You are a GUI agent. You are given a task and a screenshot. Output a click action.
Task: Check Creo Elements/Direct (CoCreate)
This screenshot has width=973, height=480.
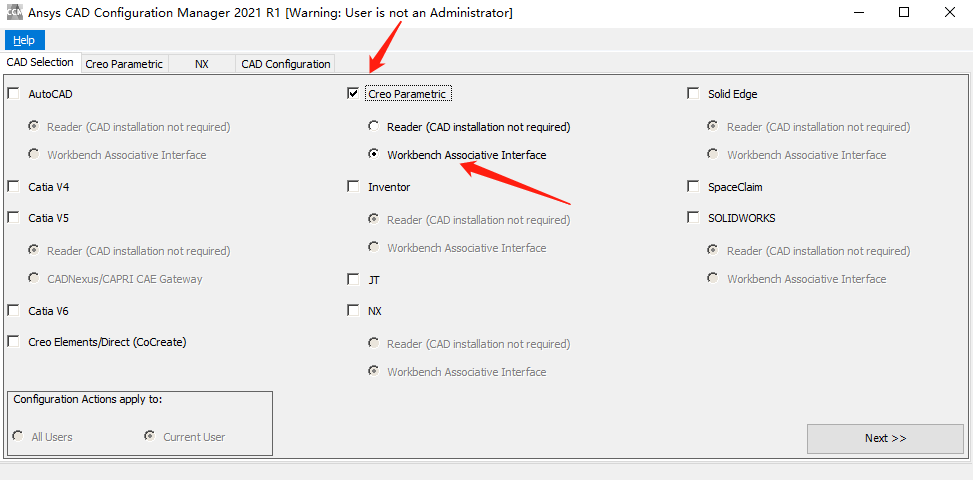coord(13,341)
